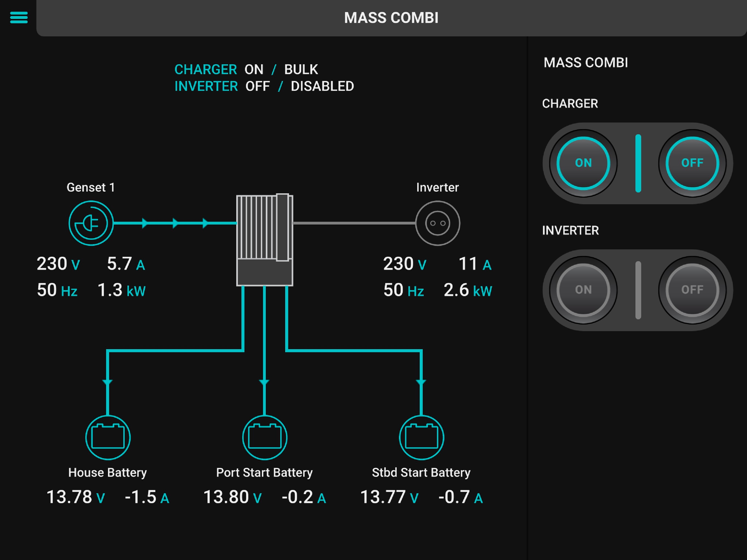Image resolution: width=747 pixels, height=560 pixels.
Task: Click the INVERTER heading in side panel
Action: click(x=570, y=231)
